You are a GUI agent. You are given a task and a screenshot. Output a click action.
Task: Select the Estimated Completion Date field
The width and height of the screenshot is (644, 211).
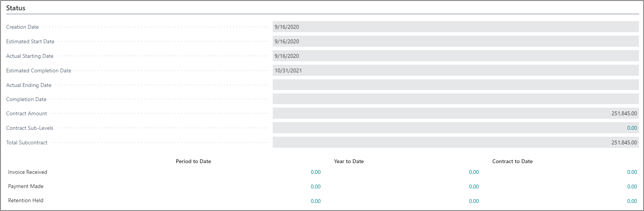[x=455, y=70]
